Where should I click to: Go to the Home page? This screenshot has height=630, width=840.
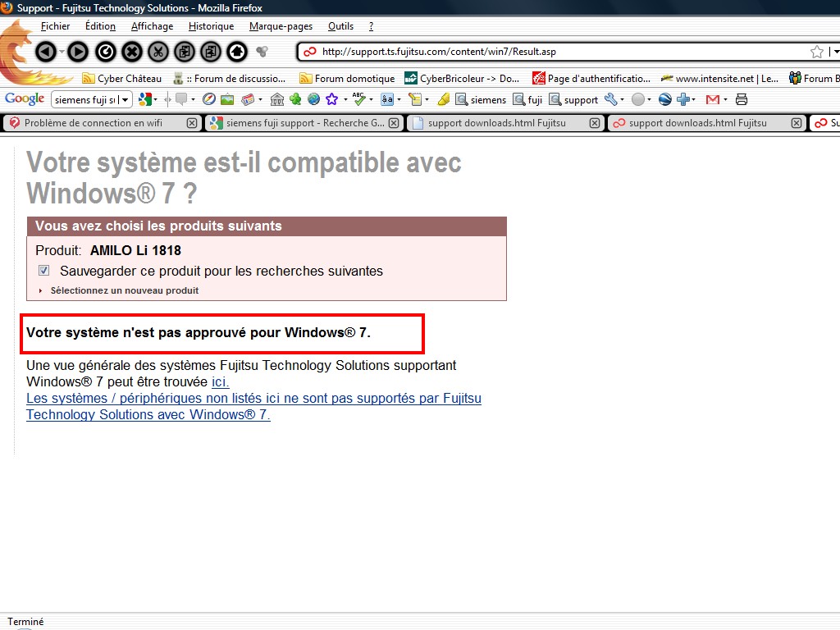click(237, 52)
